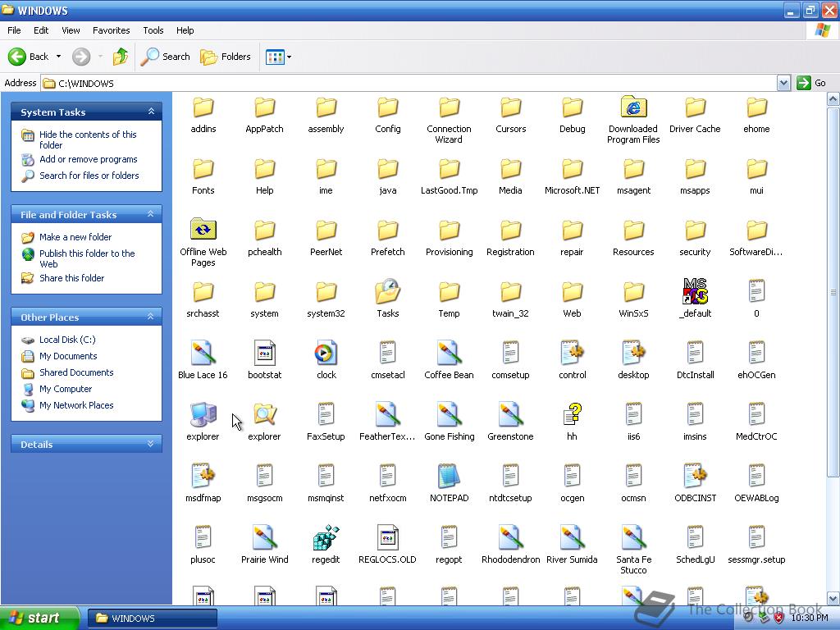Open the Help menu

tap(185, 30)
